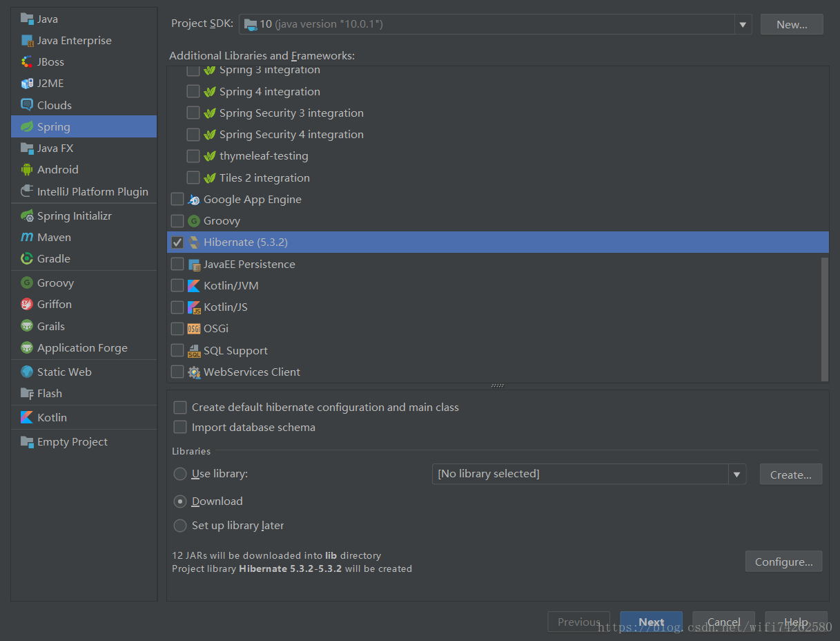Select Maven project type in sidebar

(x=84, y=237)
